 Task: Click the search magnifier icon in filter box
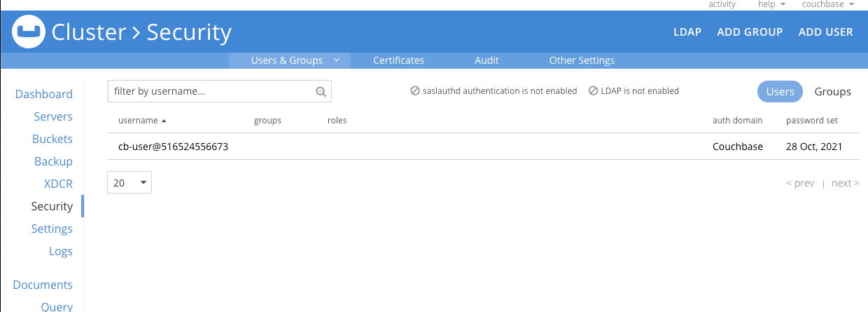[x=321, y=91]
